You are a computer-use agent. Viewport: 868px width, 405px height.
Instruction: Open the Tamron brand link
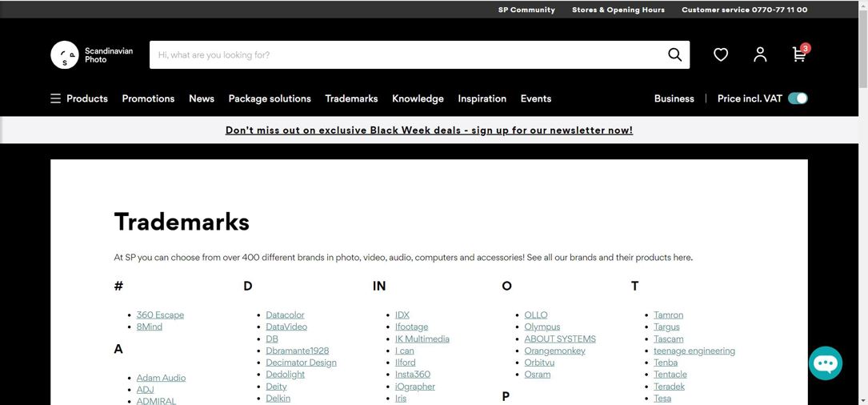(668, 315)
